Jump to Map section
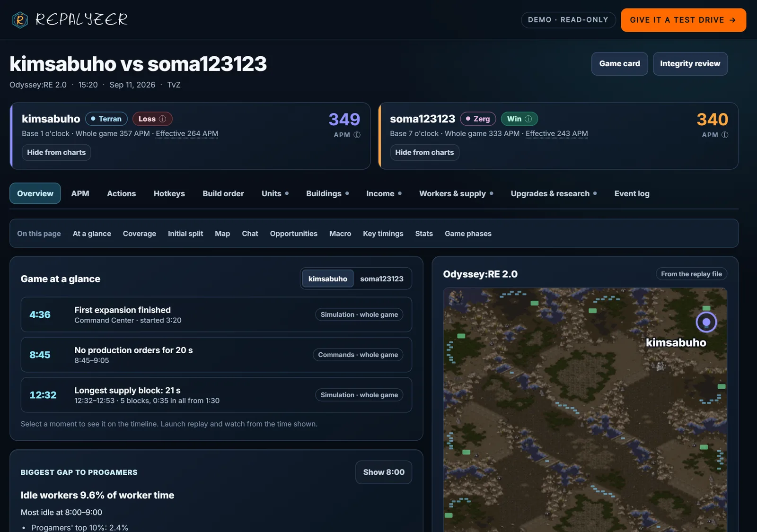 click(222, 234)
